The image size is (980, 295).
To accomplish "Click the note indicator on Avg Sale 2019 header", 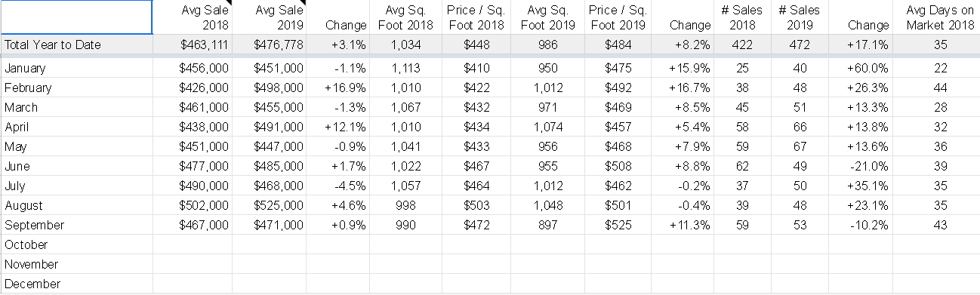I will click(x=302, y=4).
